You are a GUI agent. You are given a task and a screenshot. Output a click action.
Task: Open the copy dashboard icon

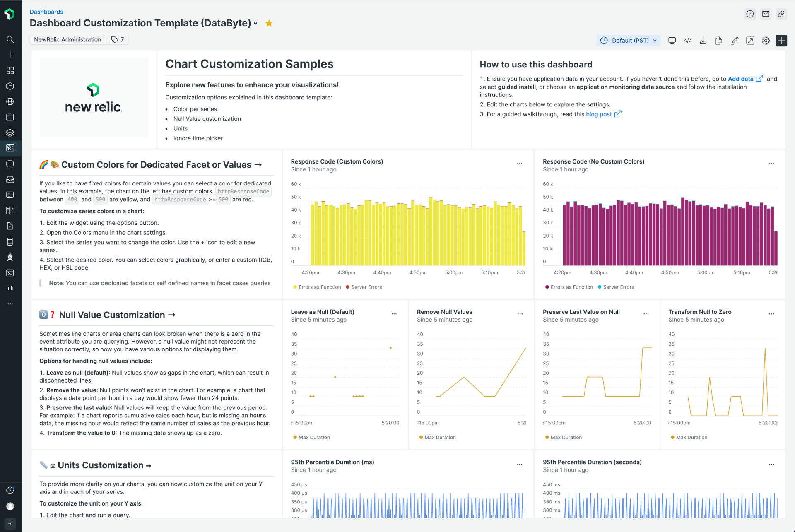[719, 40]
